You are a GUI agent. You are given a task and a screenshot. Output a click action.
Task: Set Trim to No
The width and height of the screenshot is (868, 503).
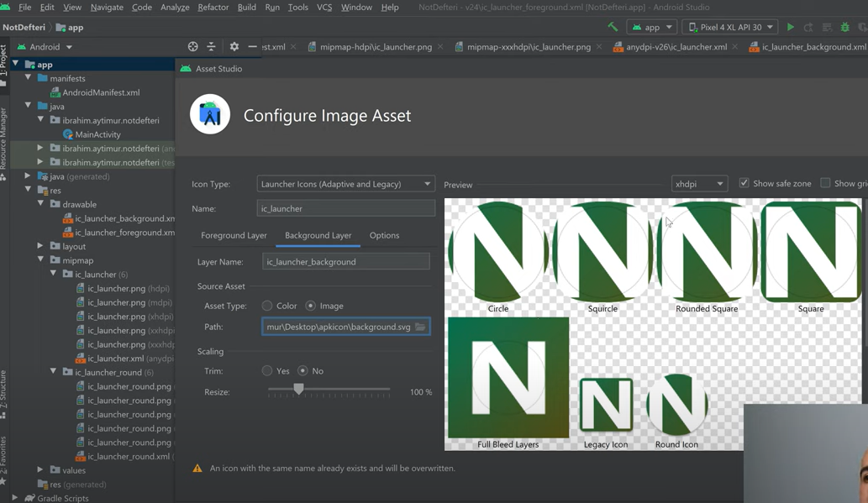coord(302,371)
